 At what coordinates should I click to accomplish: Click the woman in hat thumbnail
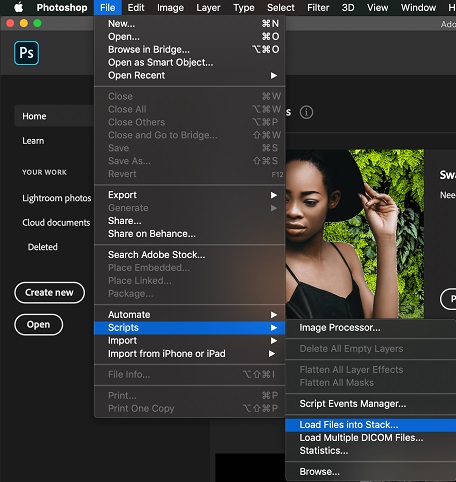pos(355,233)
